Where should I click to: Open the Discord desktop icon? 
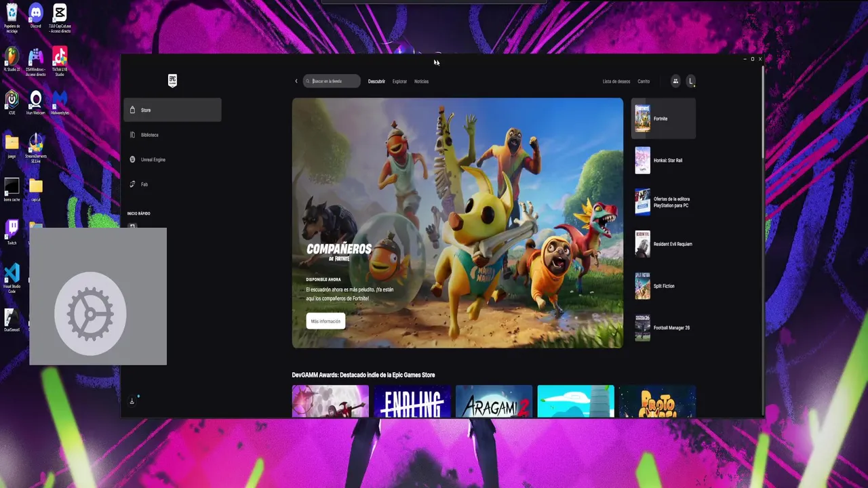pos(36,16)
